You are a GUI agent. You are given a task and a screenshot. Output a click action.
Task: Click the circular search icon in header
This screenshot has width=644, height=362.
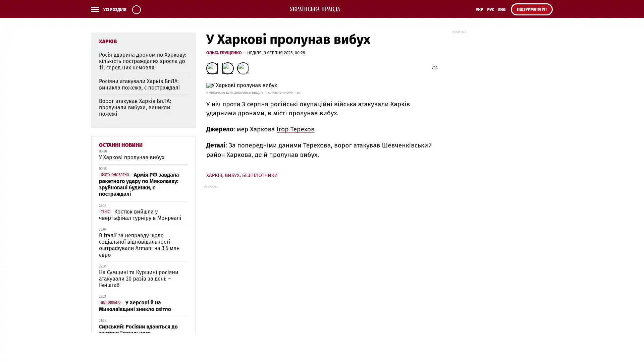click(x=136, y=9)
